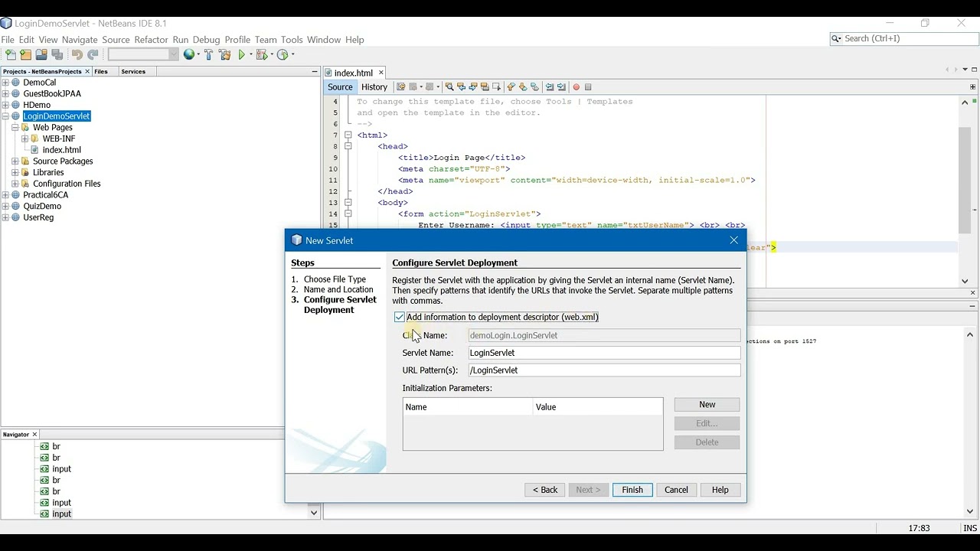Open the dropdown arrow beside Profile Project
This screenshot has height=551, width=980.
(292, 54)
